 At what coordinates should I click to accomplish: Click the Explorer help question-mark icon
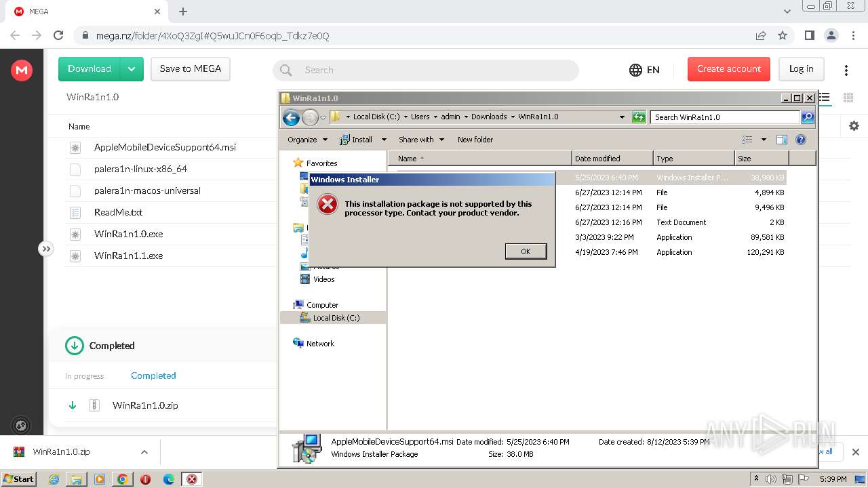click(801, 140)
